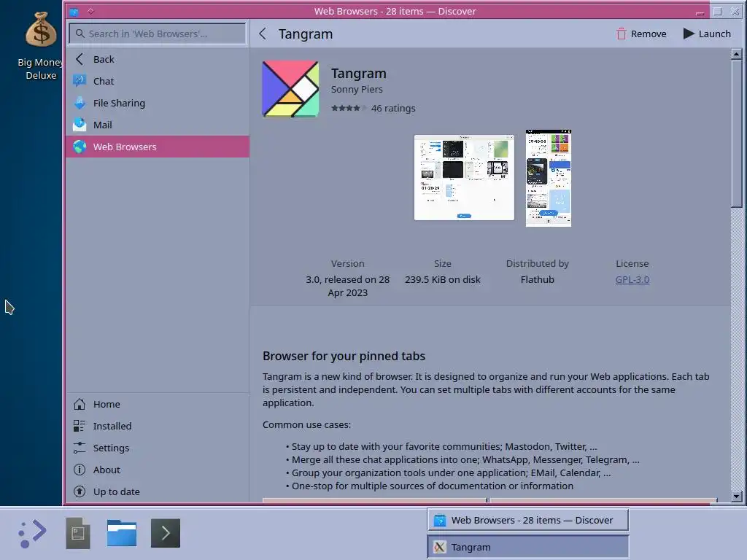The width and height of the screenshot is (747, 560).
Task: Open Discover Settings page
Action: coord(158,448)
